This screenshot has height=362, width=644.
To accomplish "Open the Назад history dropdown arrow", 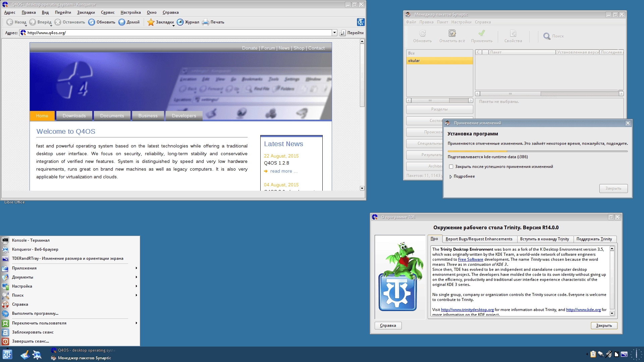I will tap(26, 25).
